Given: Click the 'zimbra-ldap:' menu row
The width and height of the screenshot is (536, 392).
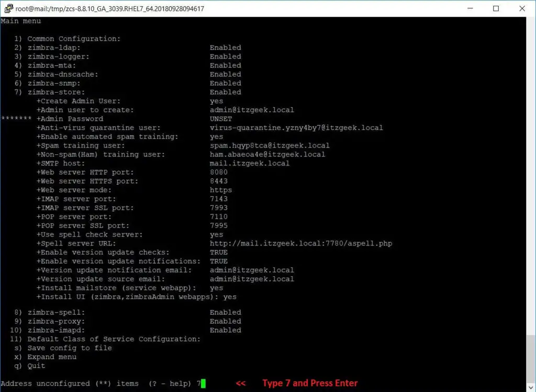Looking at the screenshot, I should [x=128, y=48].
